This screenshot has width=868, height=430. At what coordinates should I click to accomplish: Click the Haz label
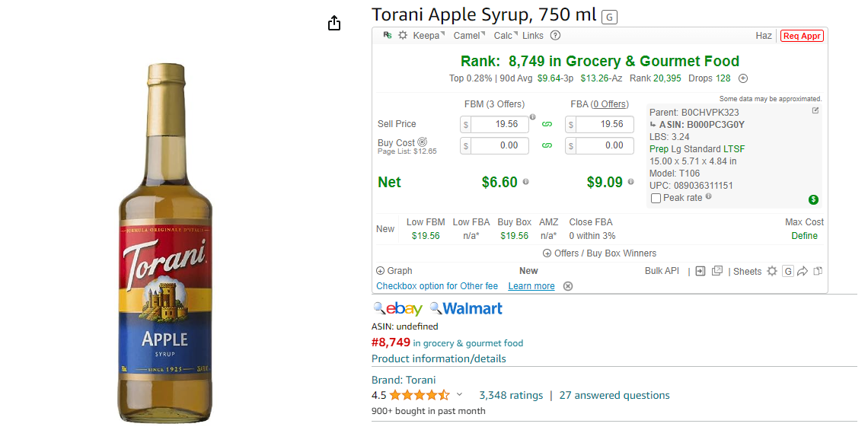click(x=764, y=36)
